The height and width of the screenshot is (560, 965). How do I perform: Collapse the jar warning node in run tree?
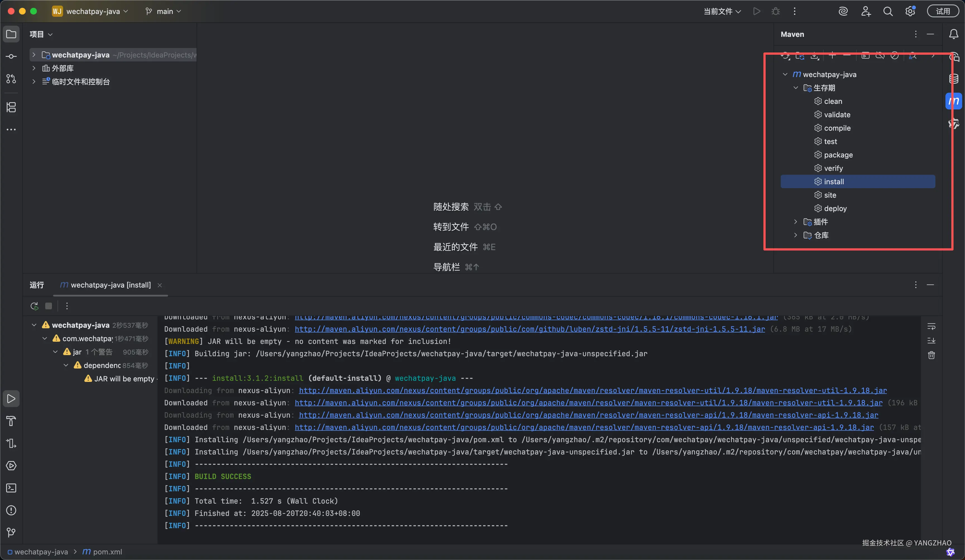click(55, 352)
